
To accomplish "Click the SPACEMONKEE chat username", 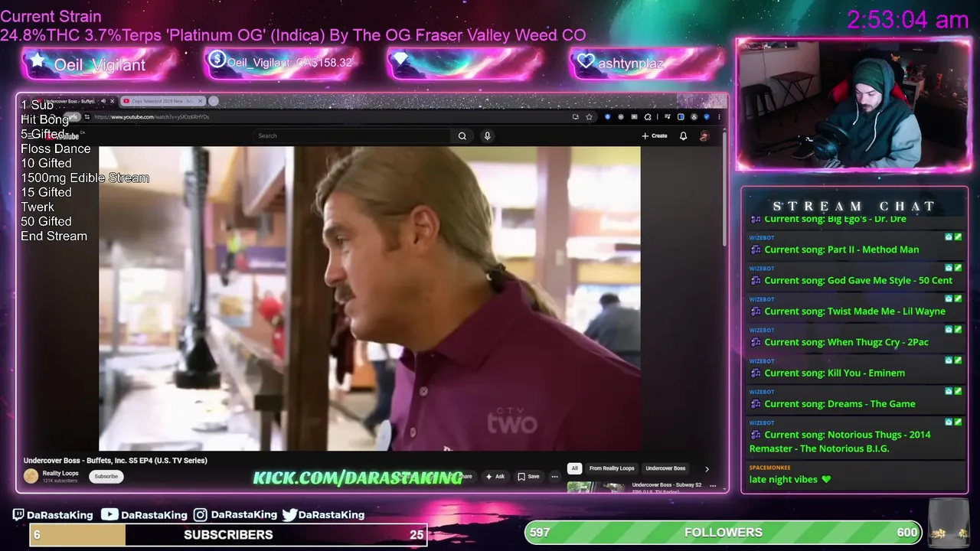I will click(x=769, y=468).
